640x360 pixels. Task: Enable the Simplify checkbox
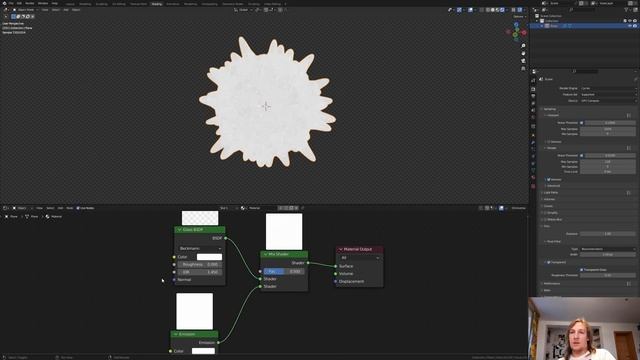[546, 213]
